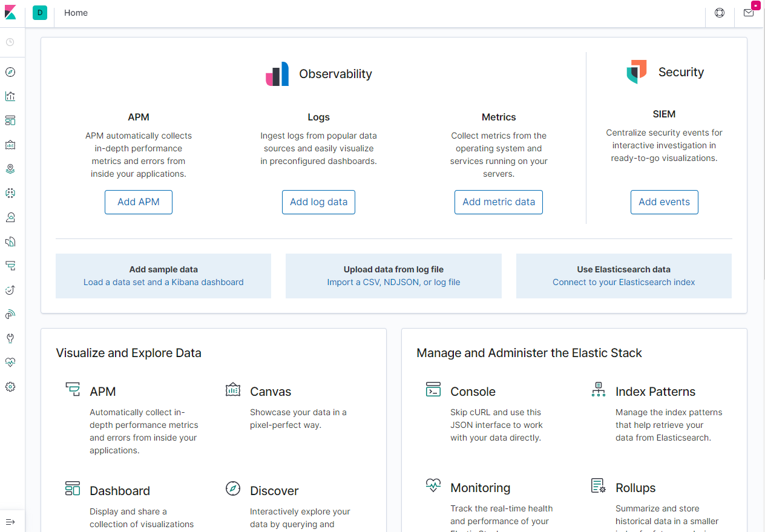Open Dev Tools wrench icon

pos(10,338)
